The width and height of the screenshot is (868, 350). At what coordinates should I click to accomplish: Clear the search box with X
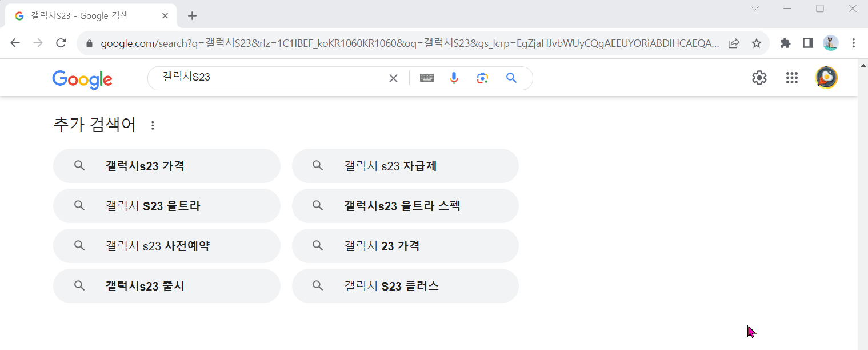click(x=393, y=78)
